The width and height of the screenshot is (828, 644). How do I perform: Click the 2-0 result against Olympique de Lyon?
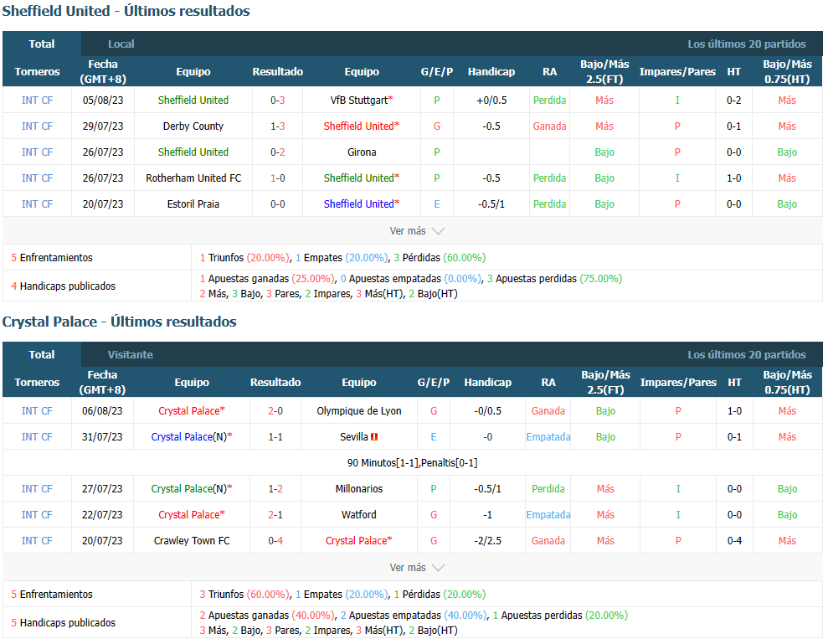pyautogui.click(x=275, y=410)
